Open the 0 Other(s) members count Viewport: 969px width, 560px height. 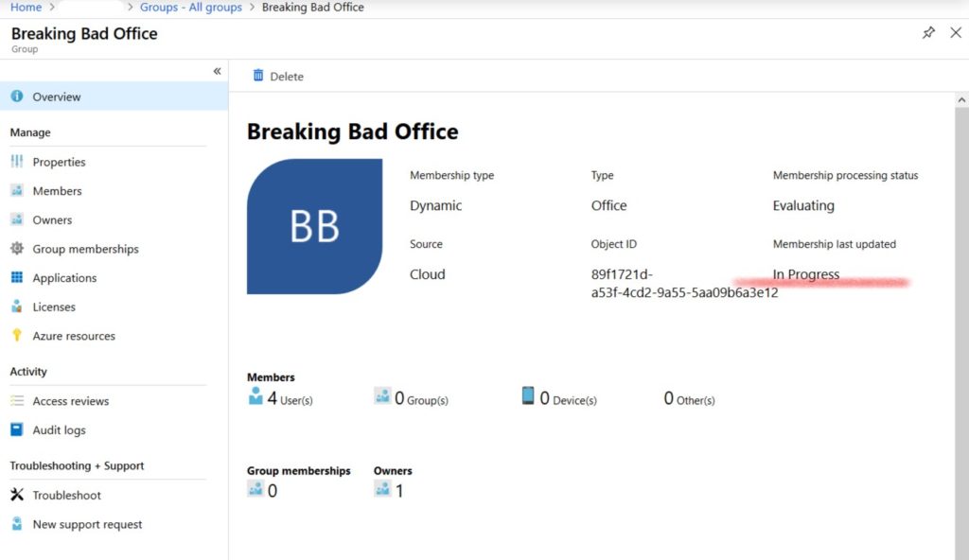(x=689, y=398)
